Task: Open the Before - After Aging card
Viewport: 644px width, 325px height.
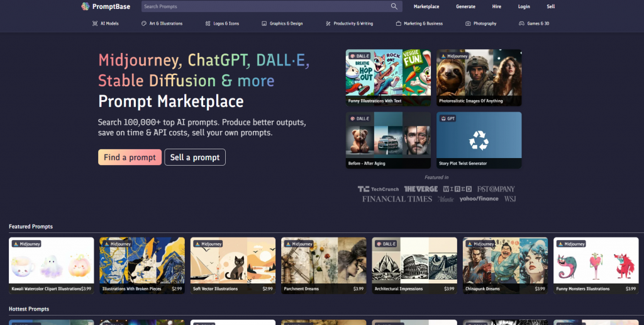Action: [388, 140]
